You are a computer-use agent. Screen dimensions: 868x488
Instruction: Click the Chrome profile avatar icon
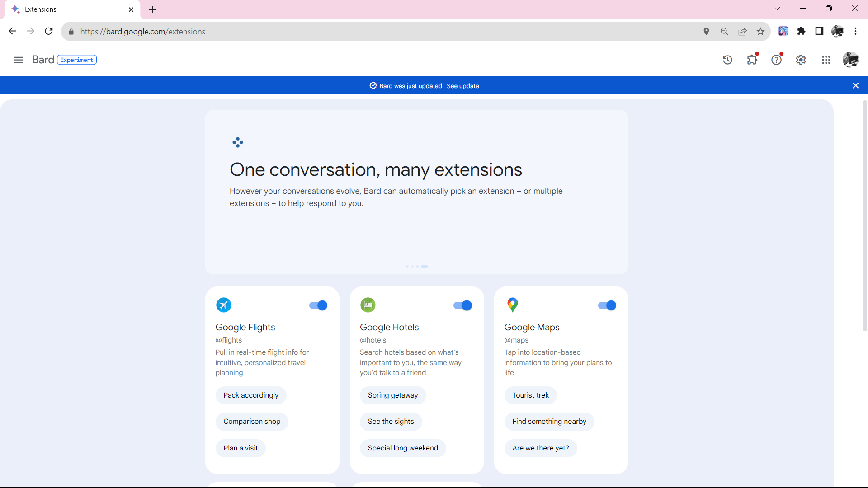tap(838, 32)
